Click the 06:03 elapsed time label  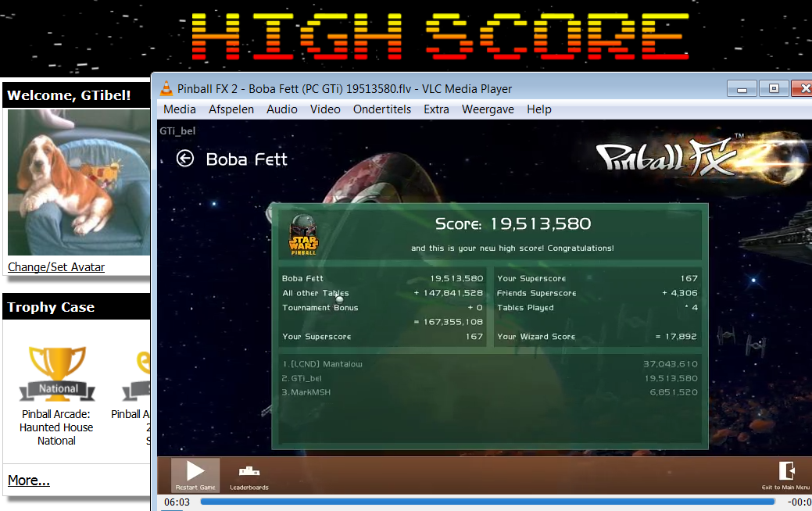[x=177, y=502]
